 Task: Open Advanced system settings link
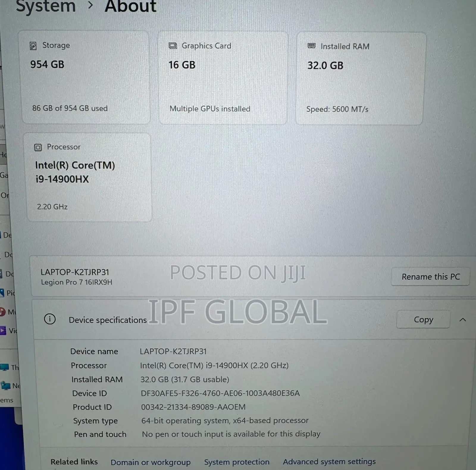tap(329, 461)
